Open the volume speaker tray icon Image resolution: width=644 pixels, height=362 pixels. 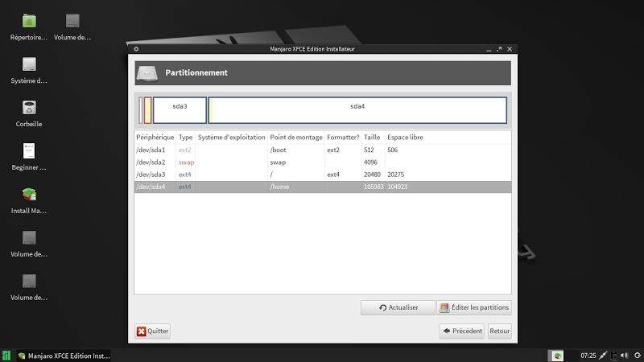625,356
